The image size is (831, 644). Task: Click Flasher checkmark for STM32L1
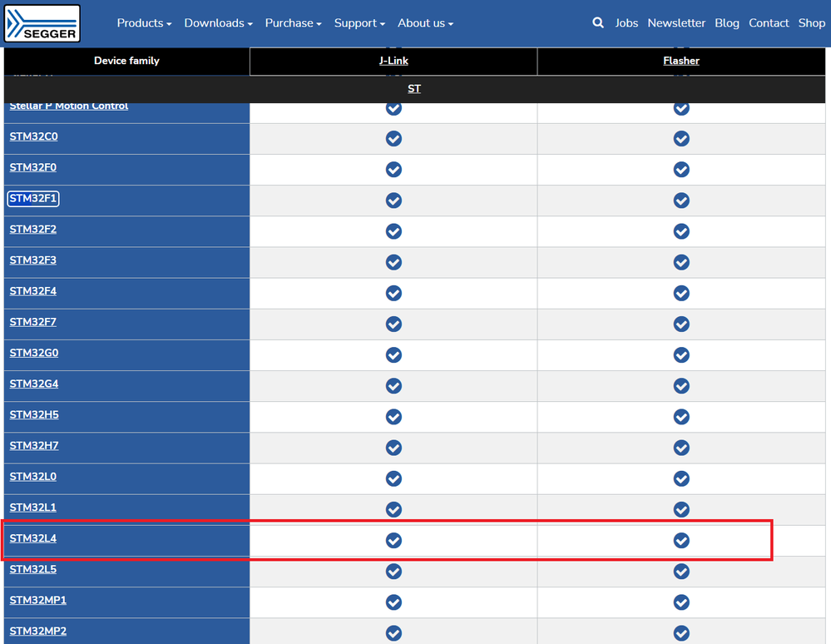tap(681, 510)
